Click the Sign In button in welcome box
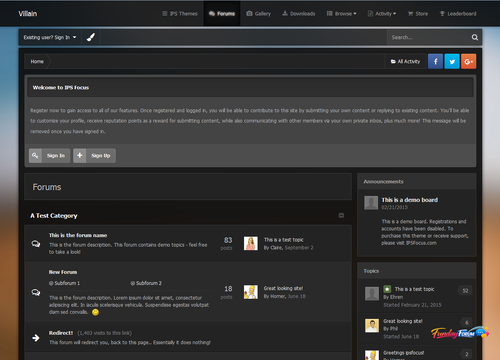This screenshot has height=360, width=500. pos(49,156)
